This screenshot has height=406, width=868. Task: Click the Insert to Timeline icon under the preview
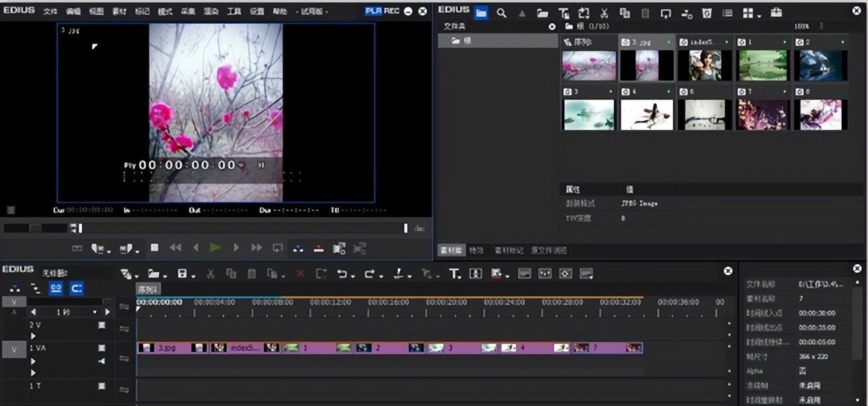click(298, 248)
